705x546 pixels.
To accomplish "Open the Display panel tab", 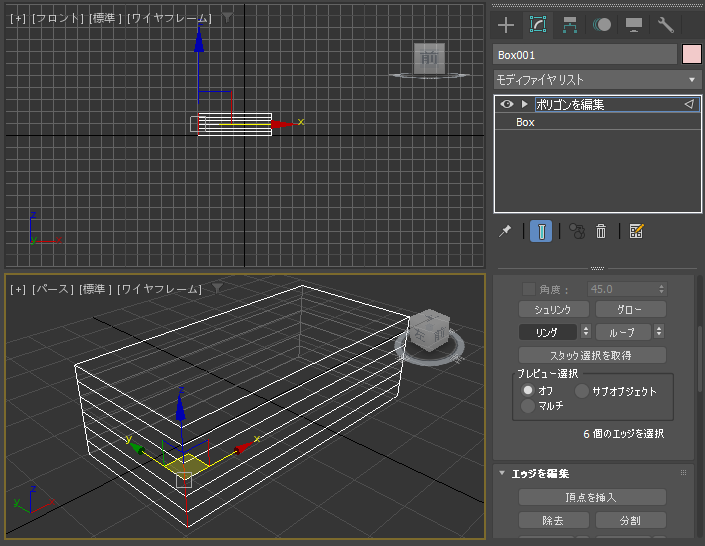I will click(x=634, y=25).
